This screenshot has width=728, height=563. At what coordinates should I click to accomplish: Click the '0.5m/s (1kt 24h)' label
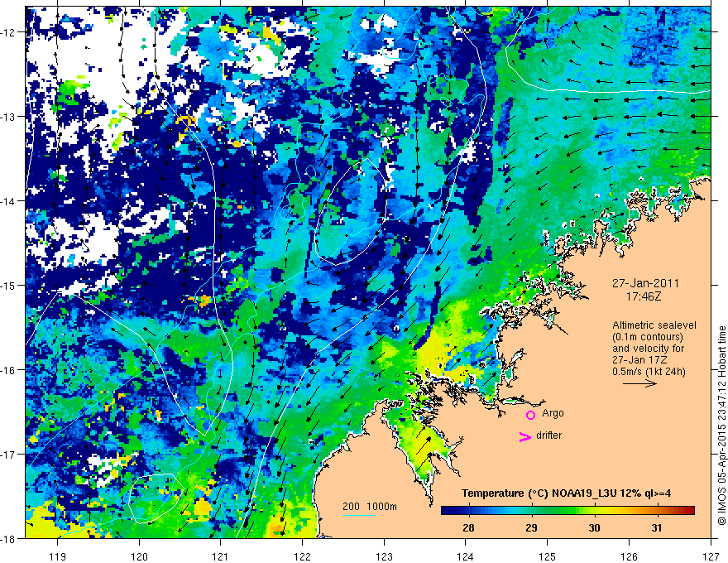649,372
